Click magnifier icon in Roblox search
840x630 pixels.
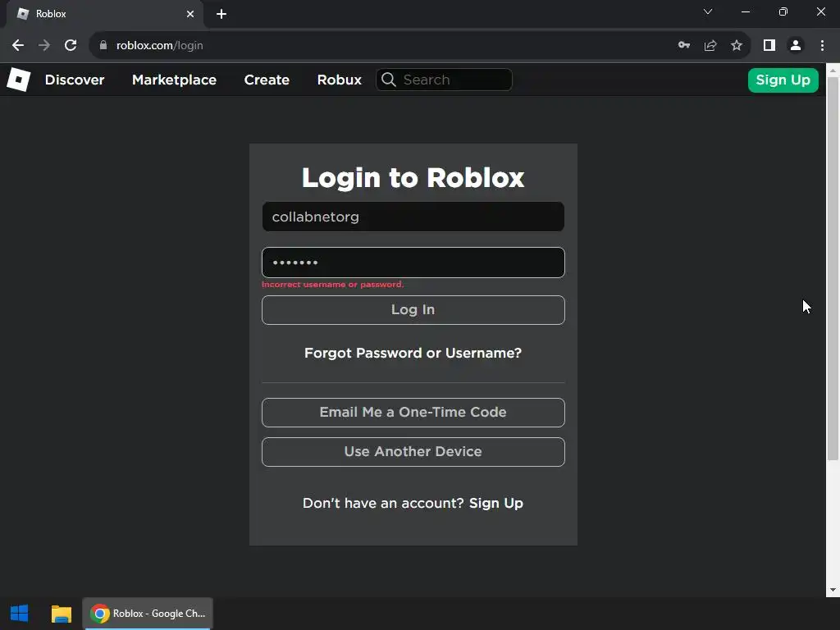click(x=389, y=80)
